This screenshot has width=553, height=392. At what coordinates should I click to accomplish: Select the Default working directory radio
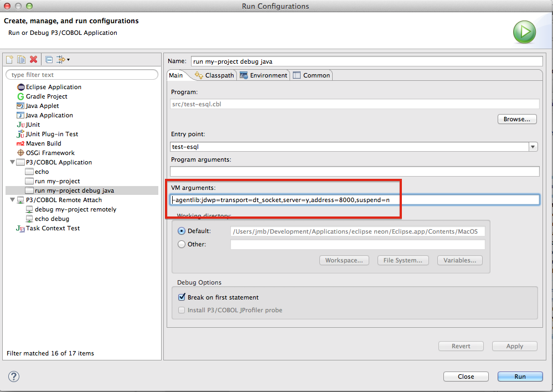[182, 231]
